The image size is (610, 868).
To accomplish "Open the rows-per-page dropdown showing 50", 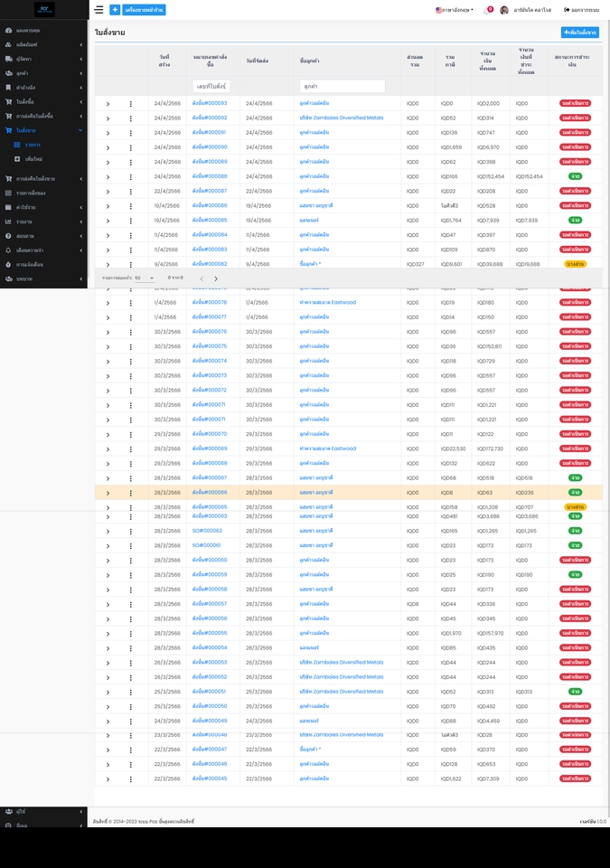I will [145, 278].
